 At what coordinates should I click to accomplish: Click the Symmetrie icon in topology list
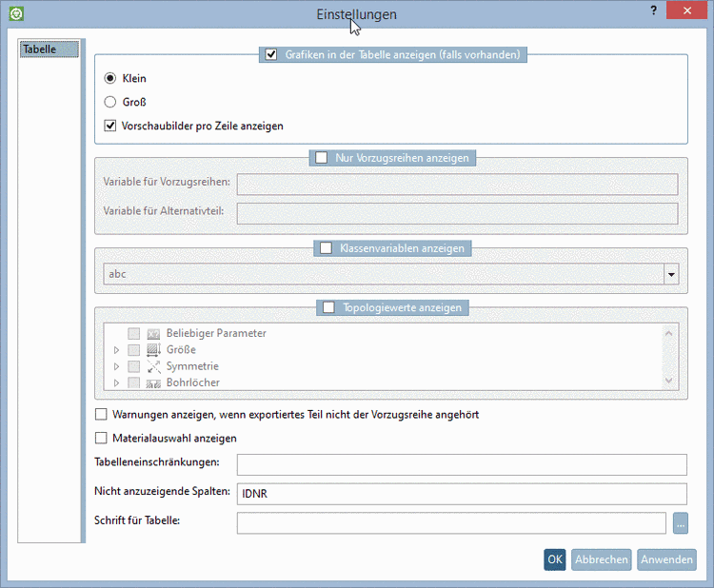click(153, 366)
